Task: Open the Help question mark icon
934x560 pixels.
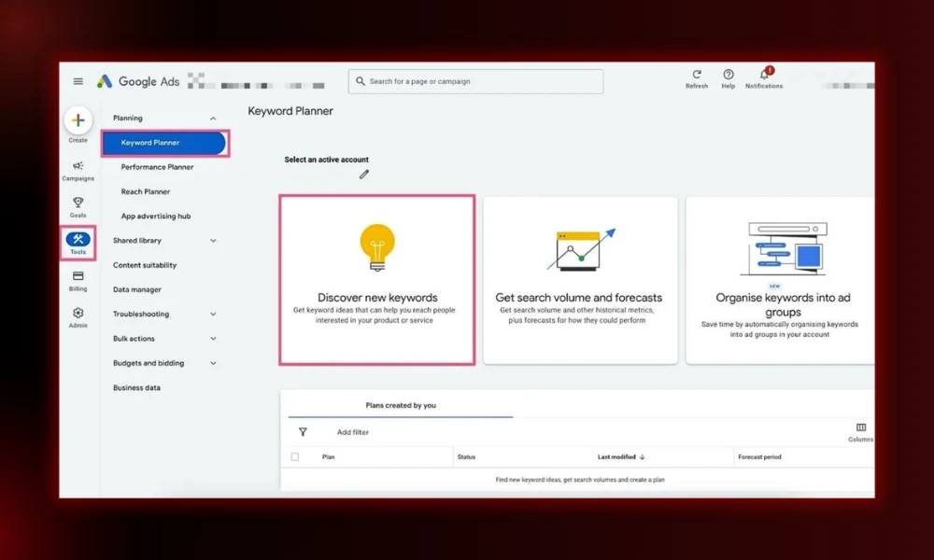Action: 728,75
